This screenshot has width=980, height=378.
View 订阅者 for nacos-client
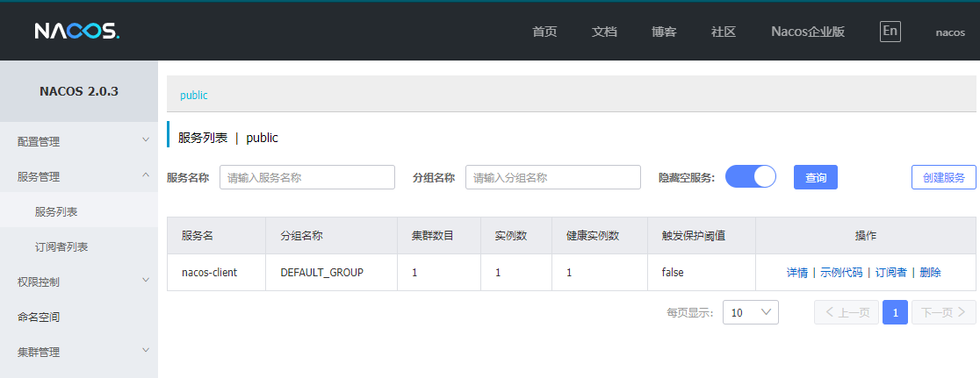pos(890,273)
